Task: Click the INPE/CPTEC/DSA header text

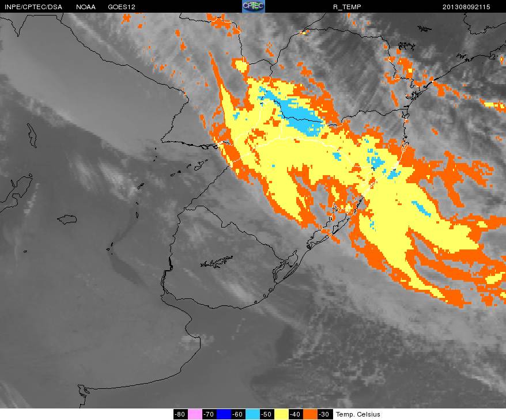Action: [33, 7]
